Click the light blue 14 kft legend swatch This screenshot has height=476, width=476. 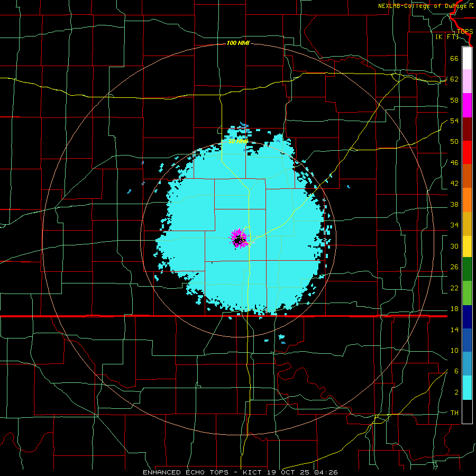coord(467,364)
